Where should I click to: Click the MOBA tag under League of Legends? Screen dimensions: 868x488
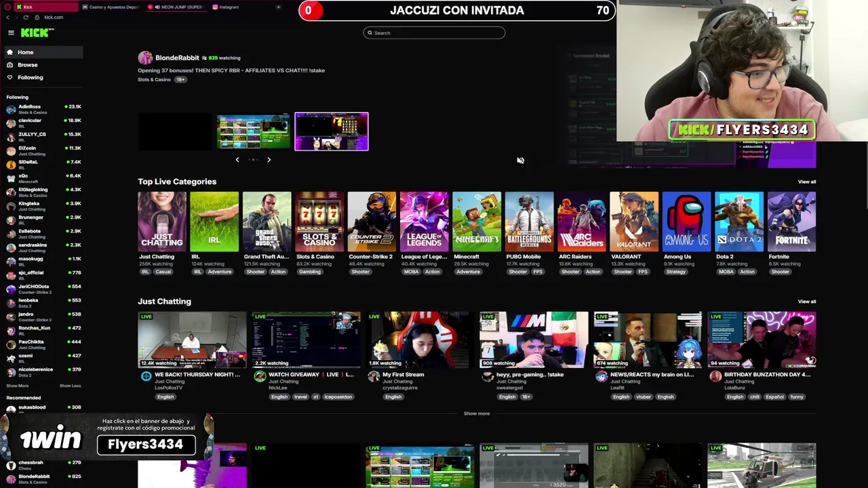pyautogui.click(x=411, y=272)
